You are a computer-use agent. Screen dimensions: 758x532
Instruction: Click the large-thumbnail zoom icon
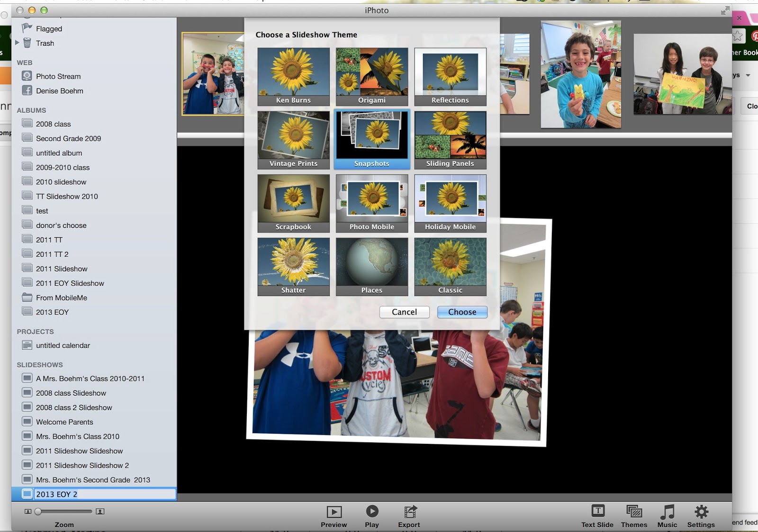(x=100, y=512)
